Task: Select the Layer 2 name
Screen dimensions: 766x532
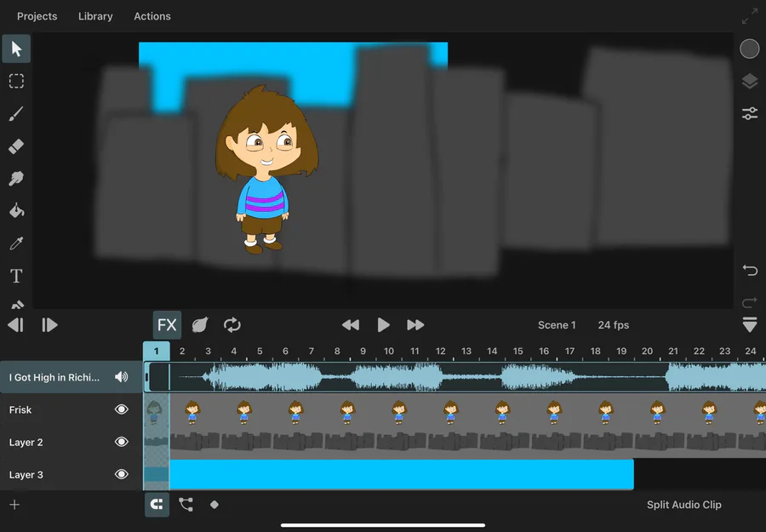Action: (26, 443)
